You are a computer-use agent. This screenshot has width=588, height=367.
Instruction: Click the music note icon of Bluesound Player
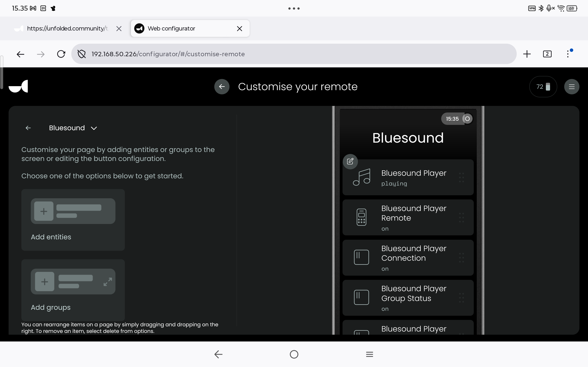(362, 177)
